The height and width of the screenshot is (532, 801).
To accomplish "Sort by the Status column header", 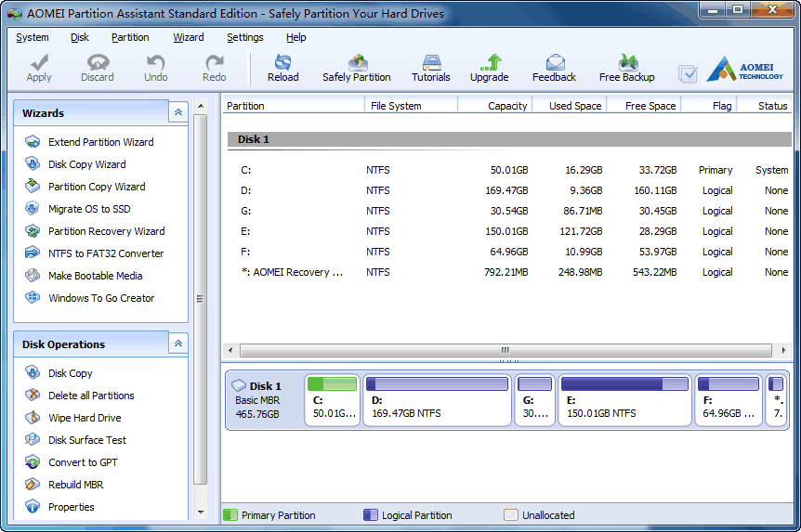I will [x=764, y=106].
